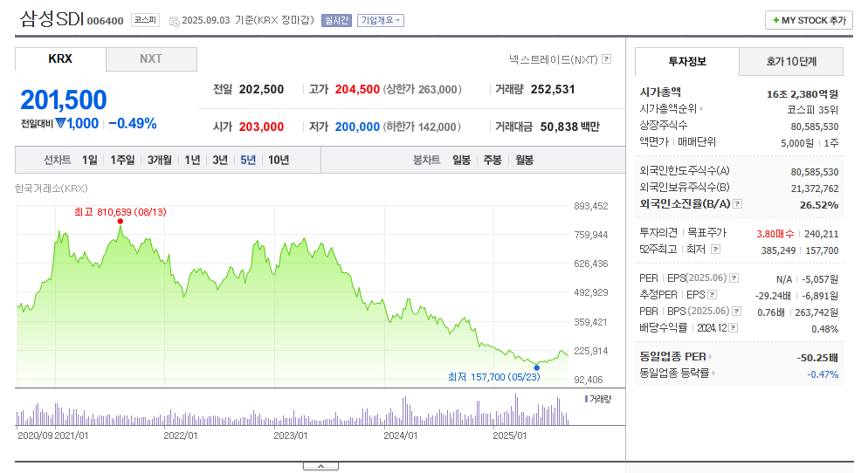Show the 1년 line chart
The image size is (868, 473).
pos(192,160)
